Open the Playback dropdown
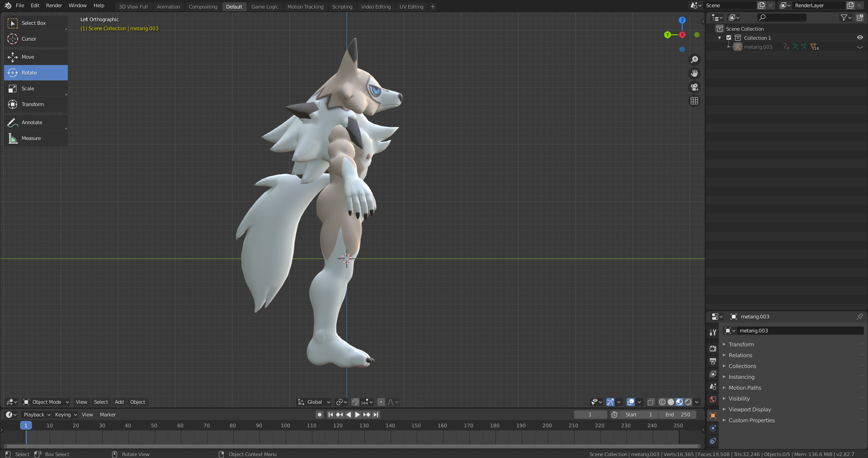Image resolution: width=868 pixels, height=458 pixels. pos(37,415)
